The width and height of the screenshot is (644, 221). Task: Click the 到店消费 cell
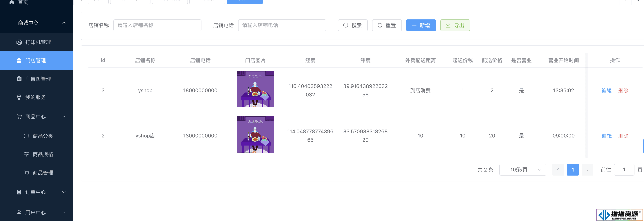tap(420, 90)
